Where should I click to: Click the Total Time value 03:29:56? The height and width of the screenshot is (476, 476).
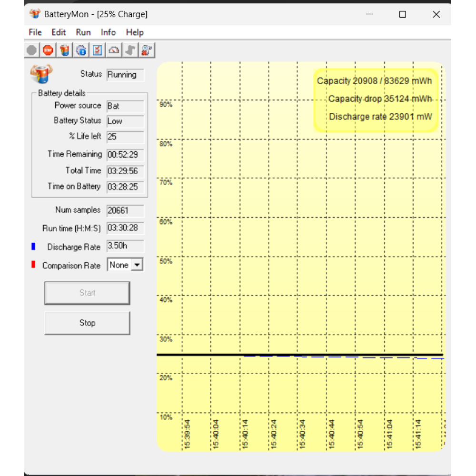[125, 171]
